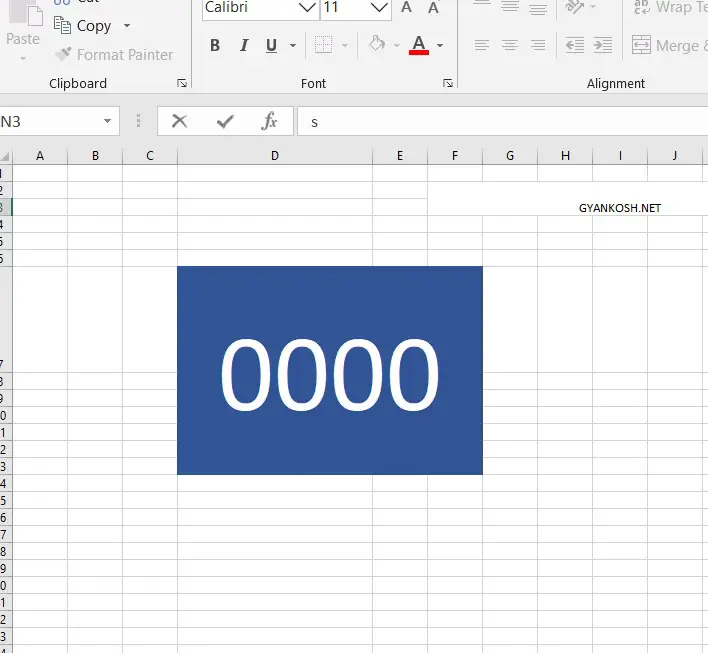This screenshot has height=653, width=708.
Task: Select column D header
Action: 275,156
